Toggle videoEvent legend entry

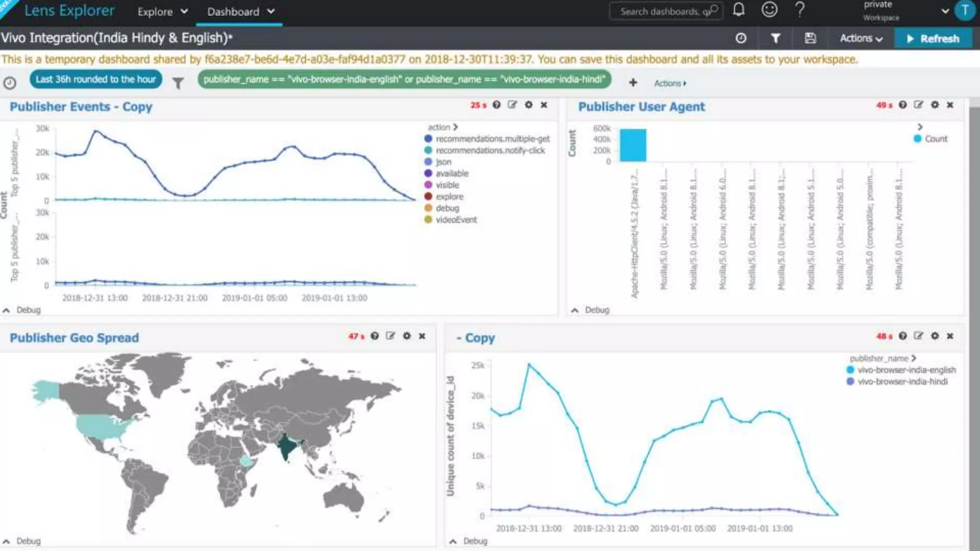[x=456, y=220]
